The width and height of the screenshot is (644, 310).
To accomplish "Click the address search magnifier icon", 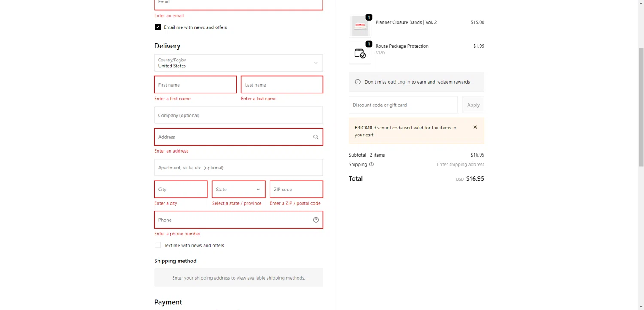I will tap(316, 137).
